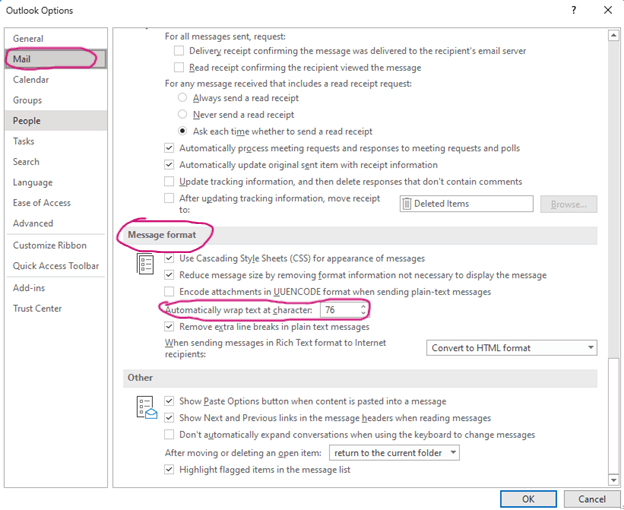Enable don't automatically expand conversations checkbox
Viewport: 624px width, 510px height.
[x=169, y=434]
